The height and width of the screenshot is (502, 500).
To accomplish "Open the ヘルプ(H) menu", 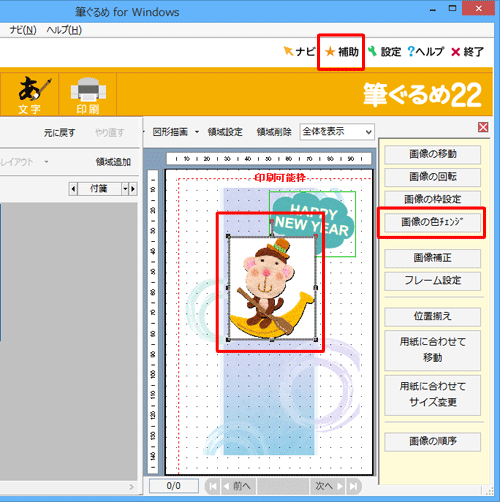I will (64, 30).
